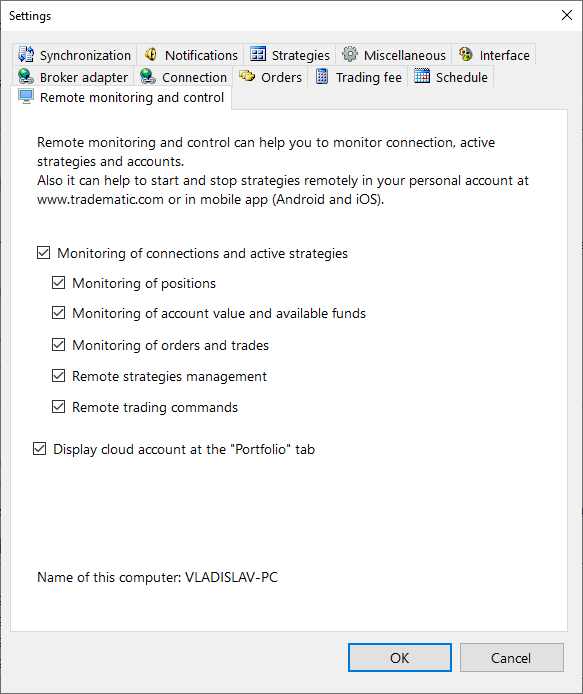Image resolution: width=583 pixels, height=694 pixels.
Task: Toggle Monitoring of orders and trades
Action: 58,345
